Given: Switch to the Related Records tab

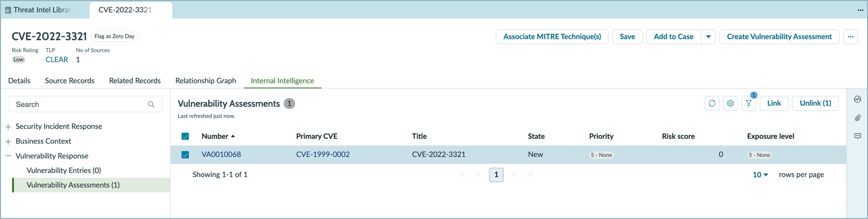Looking at the screenshot, I should (x=135, y=81).
